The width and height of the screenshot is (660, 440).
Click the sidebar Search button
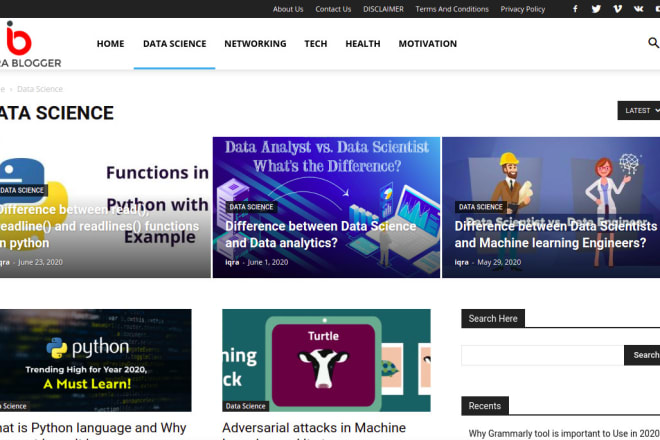[642, 355]
